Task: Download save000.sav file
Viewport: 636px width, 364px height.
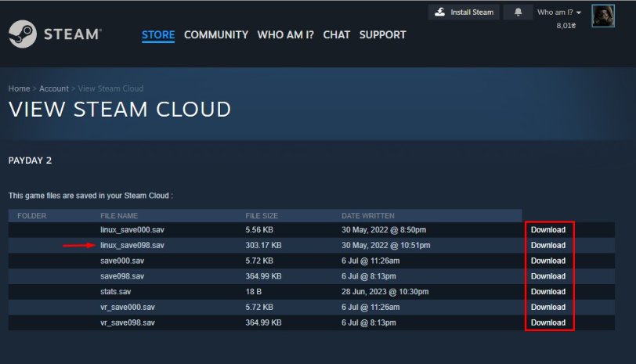Action: click(x=547, y=261)
